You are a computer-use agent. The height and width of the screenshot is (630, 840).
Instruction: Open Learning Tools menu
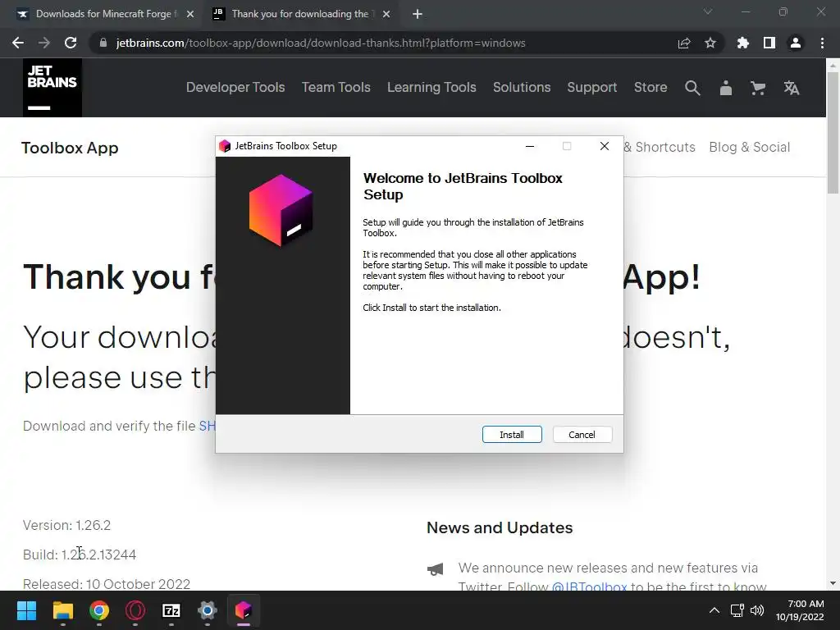pos(431,87)
